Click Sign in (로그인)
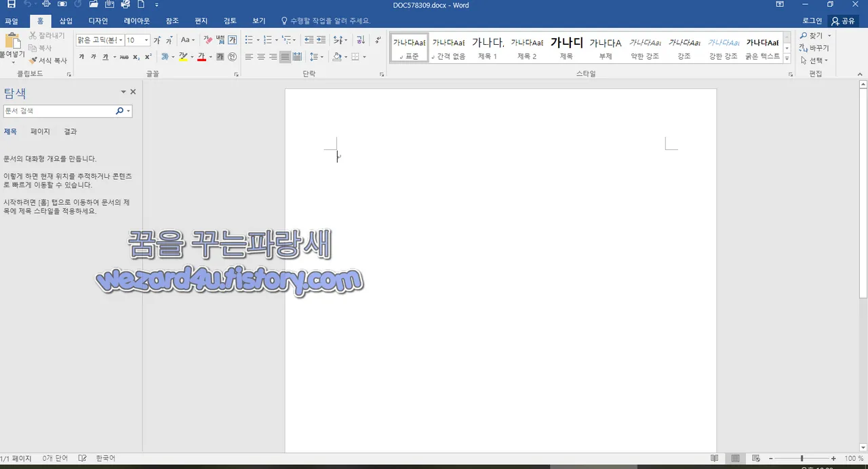Screen dimensions: 868x469 [812, 21]
